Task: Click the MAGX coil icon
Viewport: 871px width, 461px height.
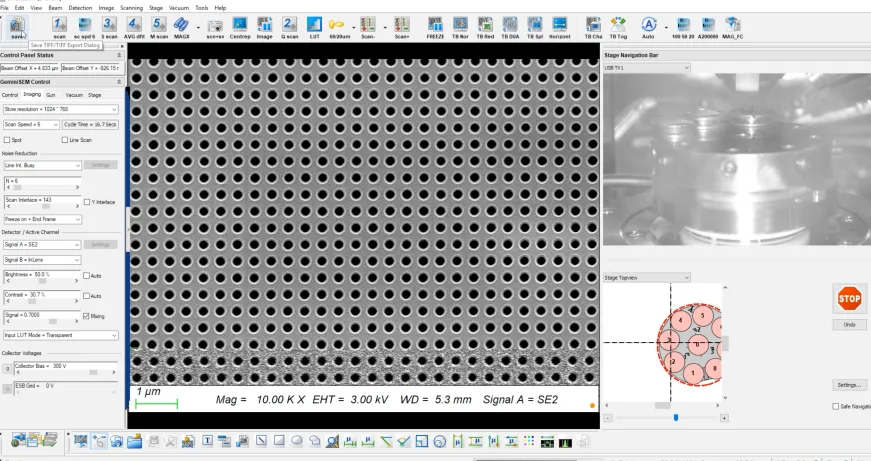Action: pyautogui.click(x=182, y=27)
